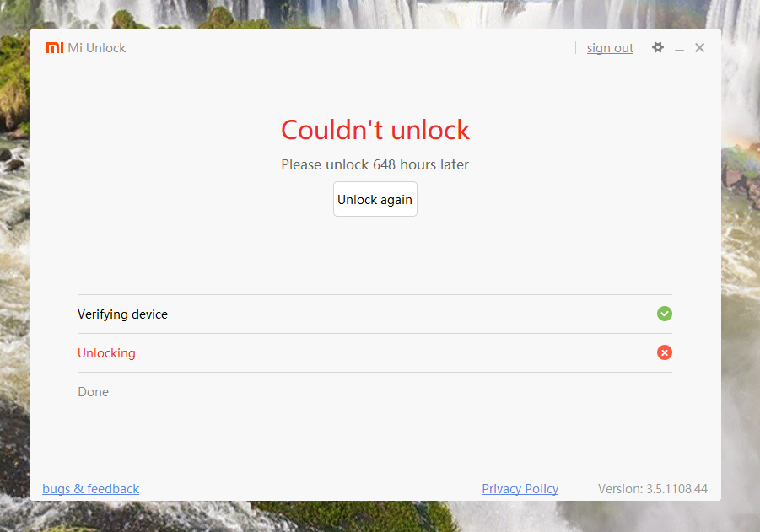Screen dimensions: 760x532
Task: Open the Privacy Policy link
Action: pyautogui.click(x=520, y=489)
